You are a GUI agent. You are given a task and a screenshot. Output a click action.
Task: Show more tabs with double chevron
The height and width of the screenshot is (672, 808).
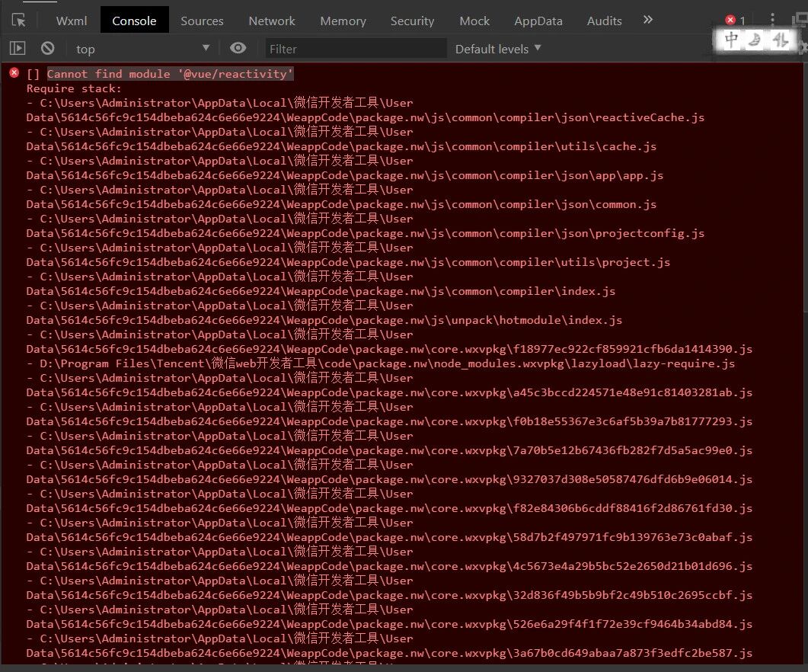(648, 20)
